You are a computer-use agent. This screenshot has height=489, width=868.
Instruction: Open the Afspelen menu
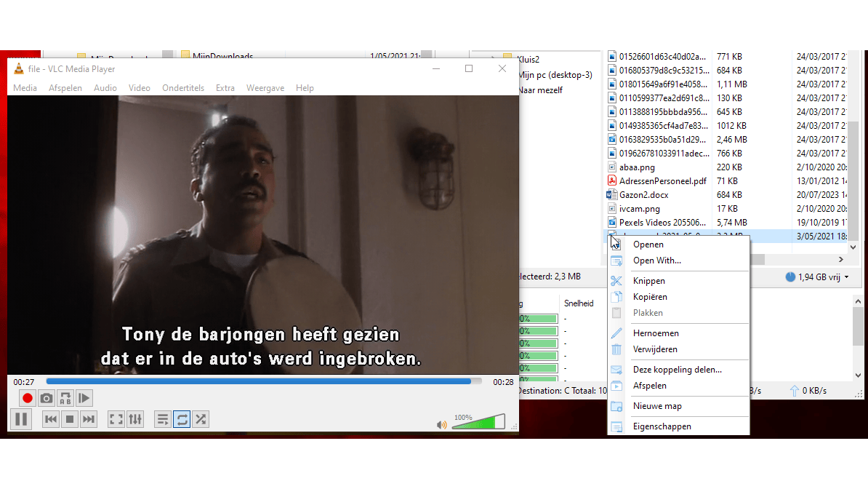(65, 87)
